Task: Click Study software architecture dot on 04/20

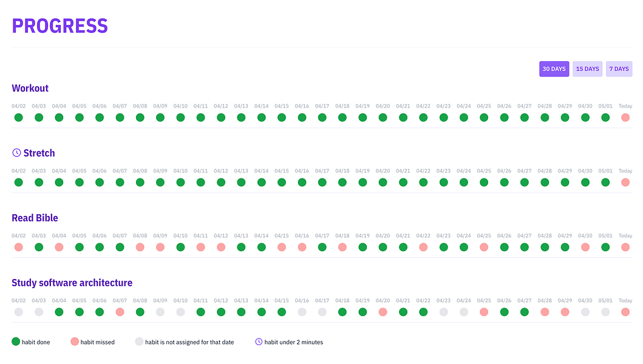Action: point(383,312)
